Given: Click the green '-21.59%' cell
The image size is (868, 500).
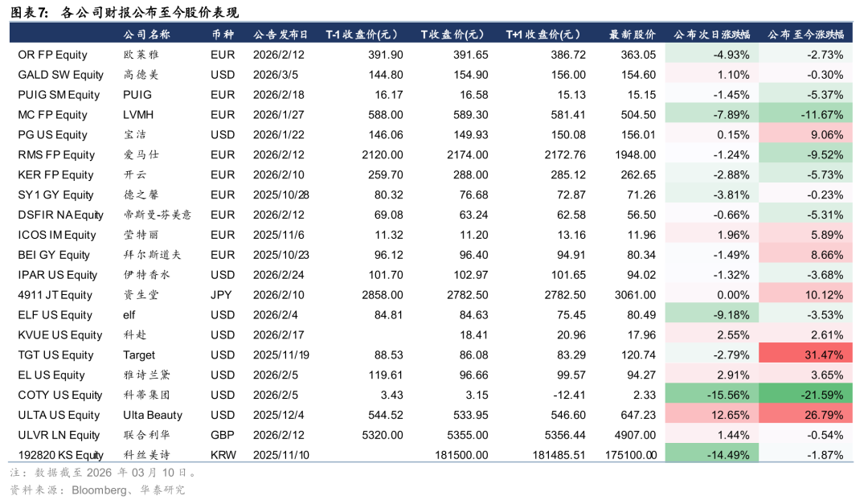Looking at the screenshot, I should click(805, 395).
